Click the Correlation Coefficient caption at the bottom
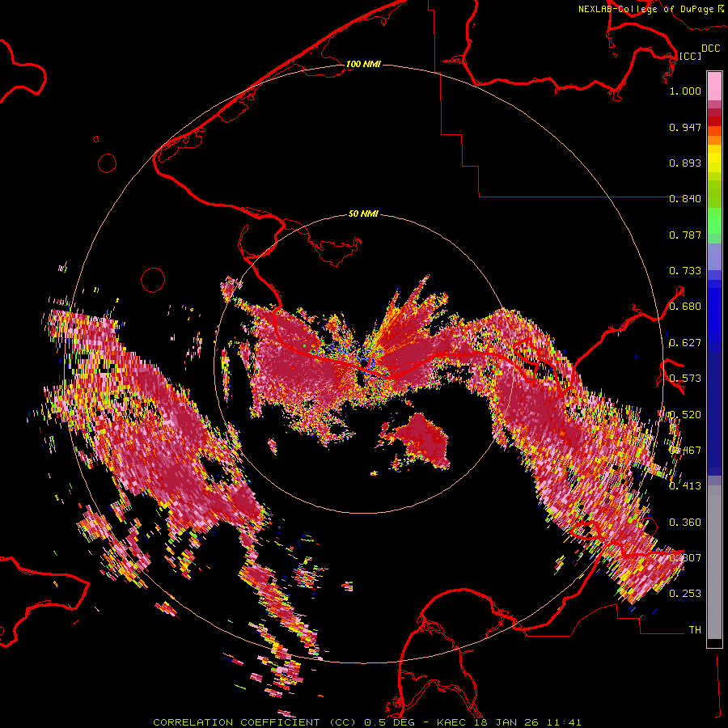728x728 pixels. (x=366, y=722)
